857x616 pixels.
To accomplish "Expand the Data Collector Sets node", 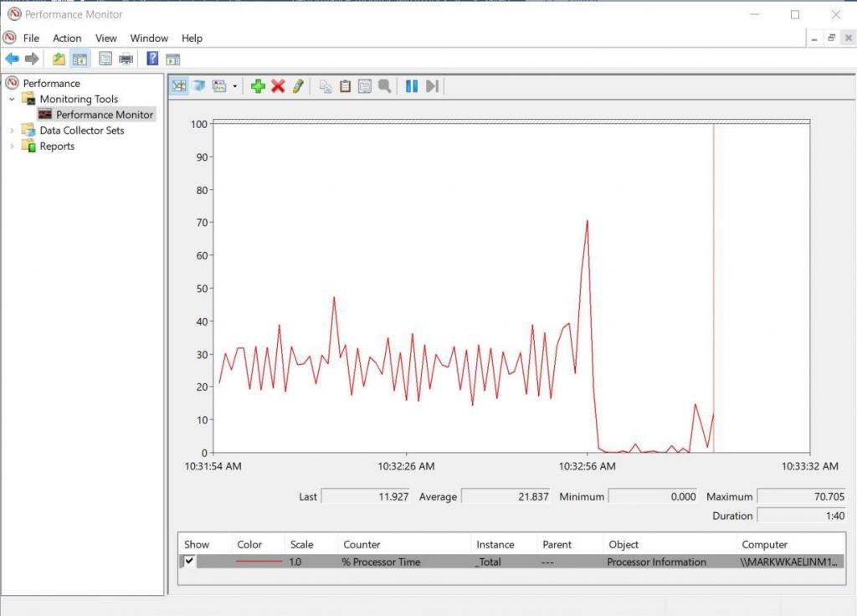I will tap(12, 131).
